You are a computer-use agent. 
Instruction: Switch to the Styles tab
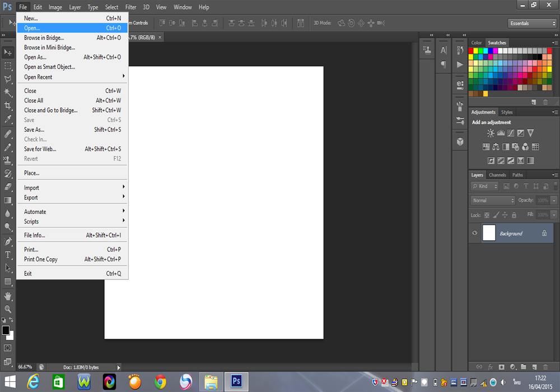tap(507, 112)
